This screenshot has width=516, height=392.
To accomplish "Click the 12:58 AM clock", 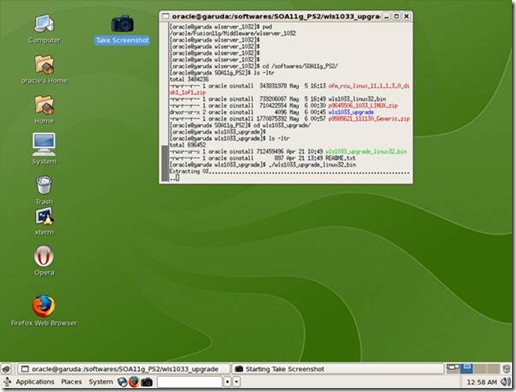I will click(x=482, y=382).
